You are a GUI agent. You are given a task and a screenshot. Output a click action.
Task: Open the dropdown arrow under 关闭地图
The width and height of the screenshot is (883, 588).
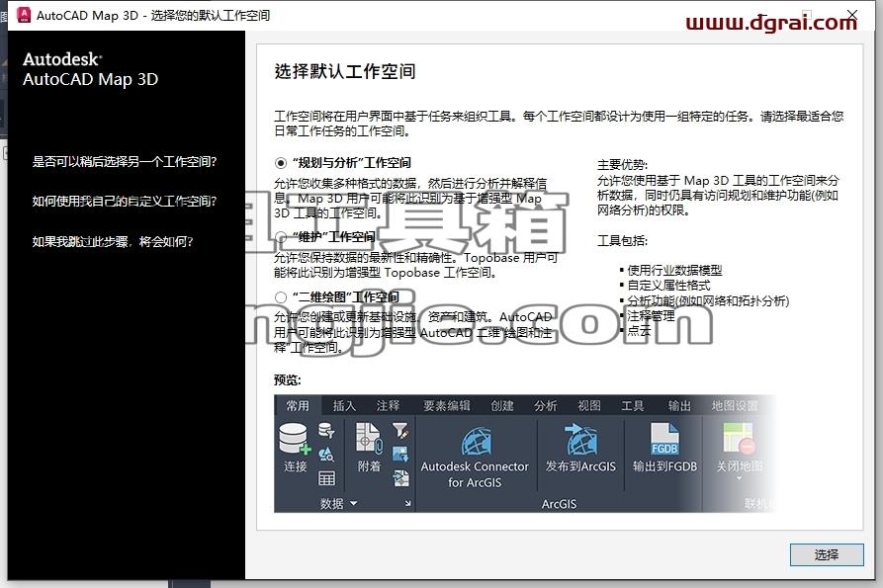739,478
